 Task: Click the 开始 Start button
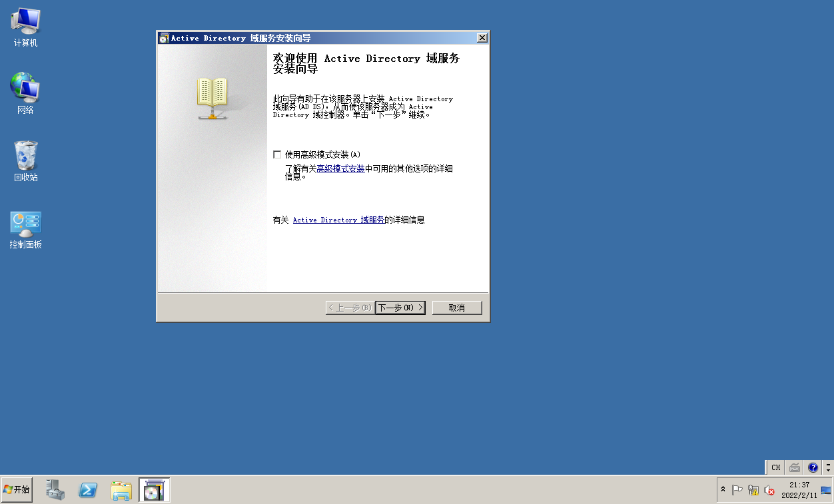coord(17,489)
